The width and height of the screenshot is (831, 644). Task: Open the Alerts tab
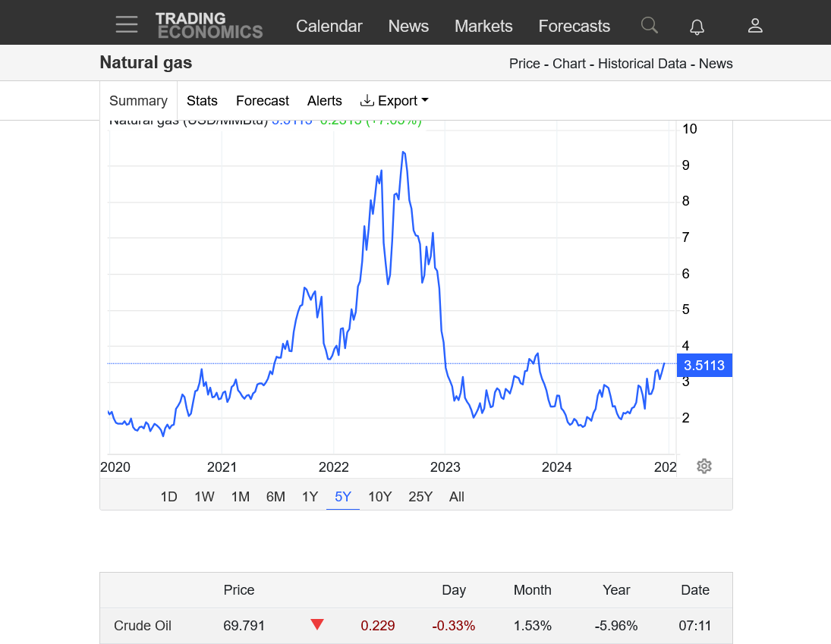(325, 101)
